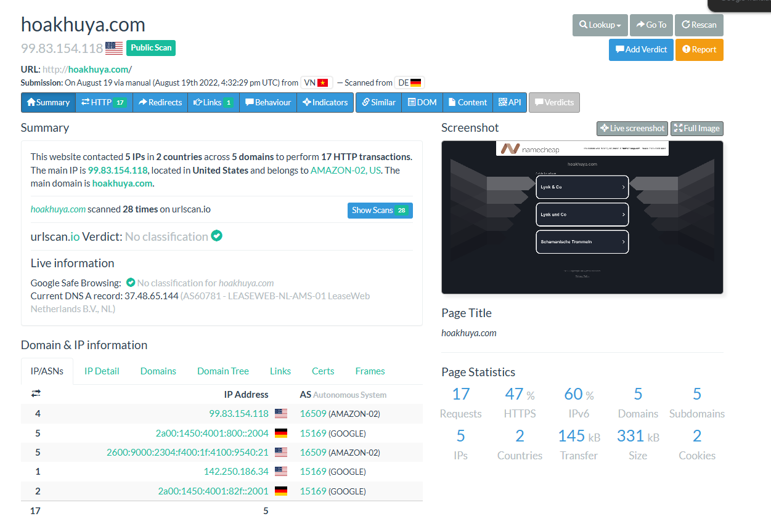The image size is (771, 532).
Task: Click Add Verdict button
Action: [x=640, y=50]
